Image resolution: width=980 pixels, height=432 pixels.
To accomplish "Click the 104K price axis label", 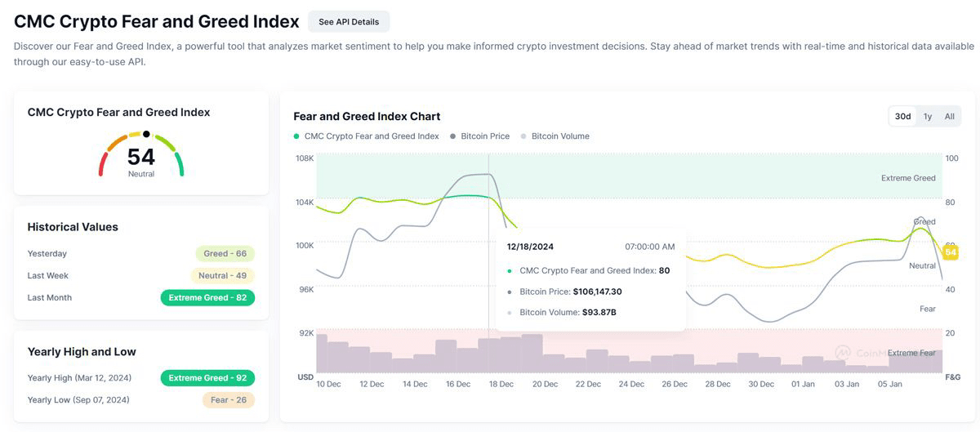I will coord(305,202).
